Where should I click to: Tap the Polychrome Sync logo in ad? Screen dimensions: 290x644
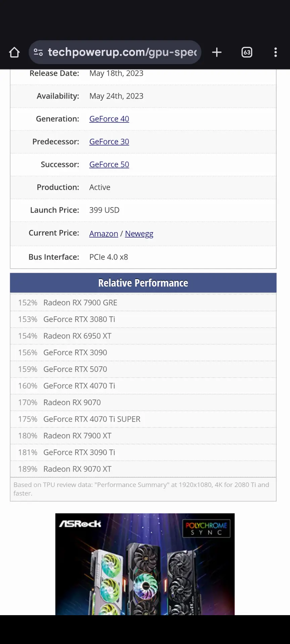point(206,528)
